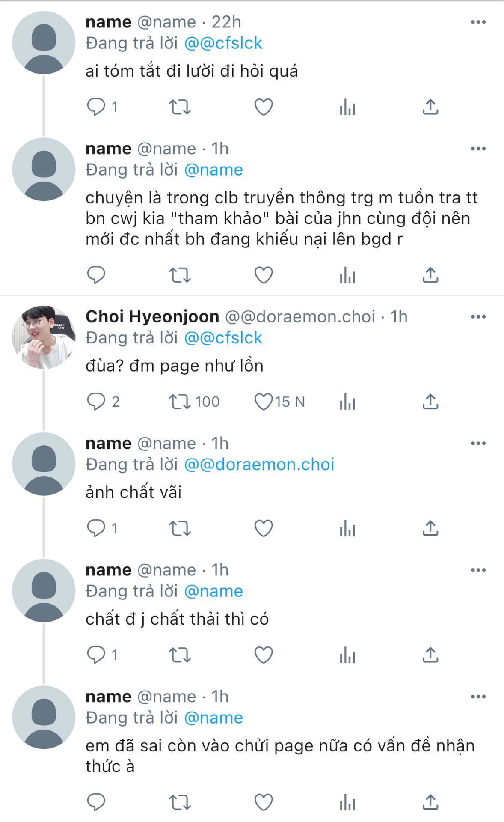Like Choi Hyeonjoon's tweet with 15 N likes
Image resolution: width=504 pixels, height=822 pixels.
point(264,402)
